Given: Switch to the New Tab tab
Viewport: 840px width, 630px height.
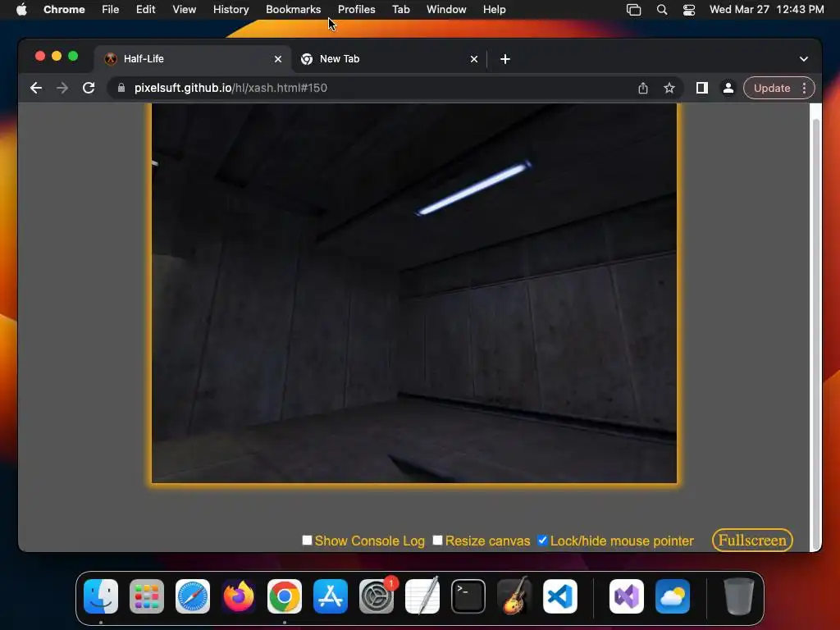Looking at the screenshot, I should pos(389,59).
